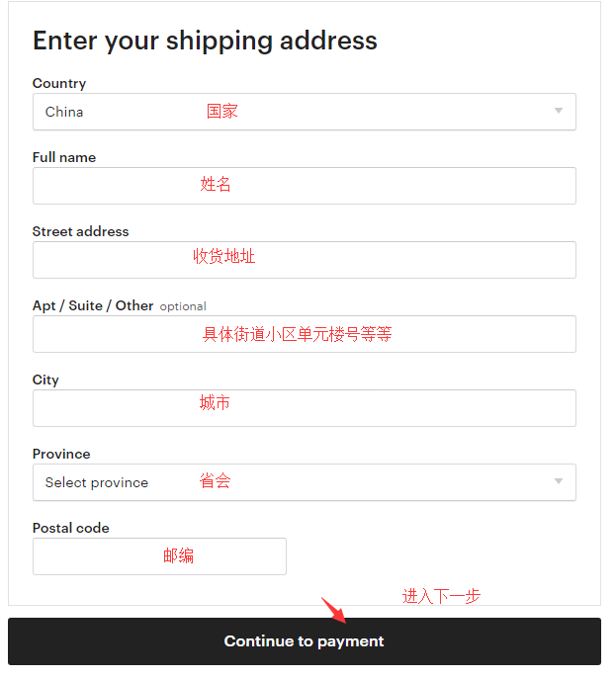This screenshot has height=678, width=616.
Task: Click the Country field label
Action: point(59,84)
